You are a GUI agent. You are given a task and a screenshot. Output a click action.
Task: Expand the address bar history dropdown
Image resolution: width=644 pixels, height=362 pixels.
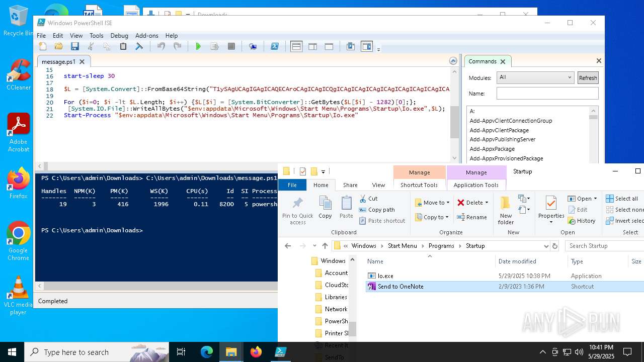546,246
